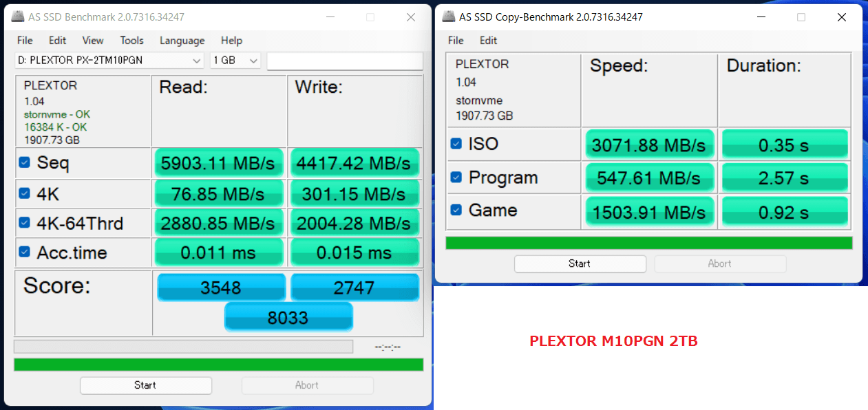Click the Seq read result 5903.11 MB/s
Viewport: 868px width, 410px height.
(x=218, y=163)
